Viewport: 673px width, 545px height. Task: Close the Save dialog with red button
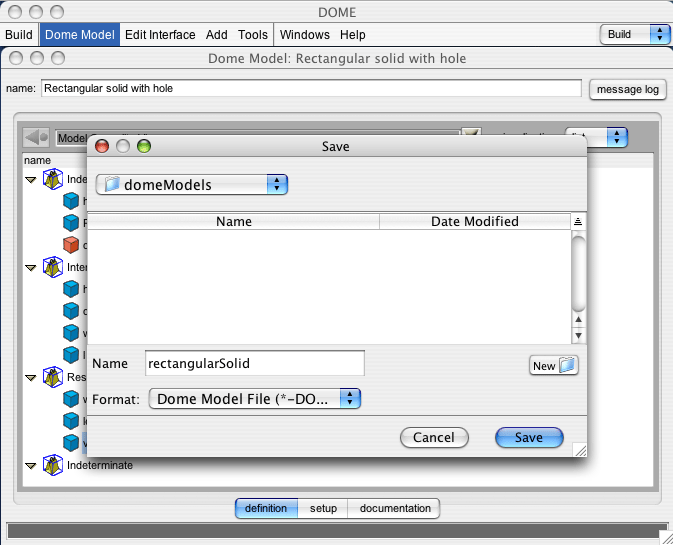(x=102, y=146)
